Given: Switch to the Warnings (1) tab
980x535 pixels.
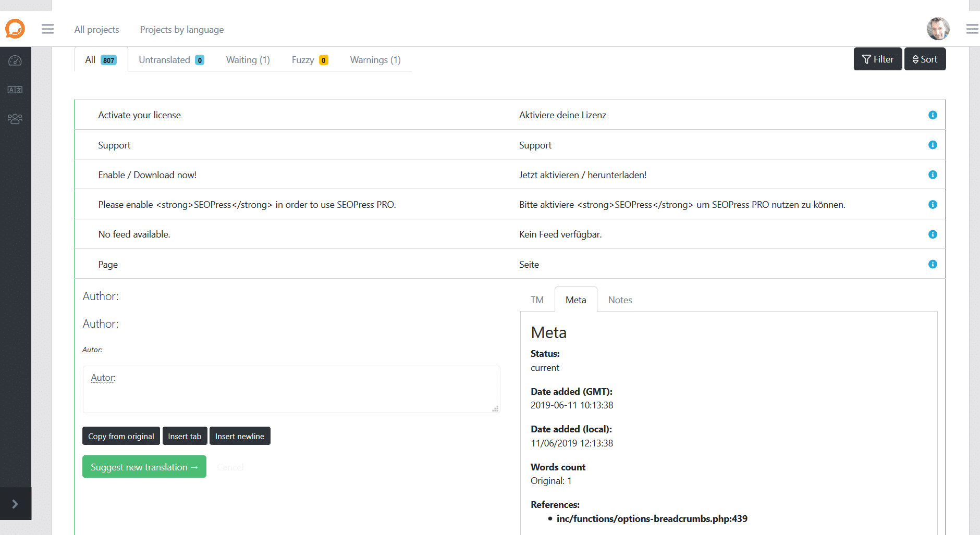Looking at the screenshot, I should click(375, 60).
